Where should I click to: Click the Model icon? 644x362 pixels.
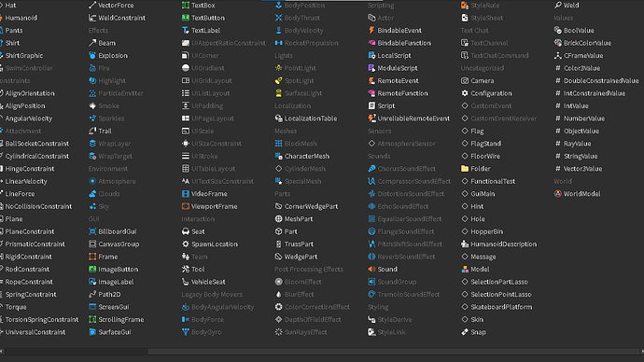click(465, 270)
